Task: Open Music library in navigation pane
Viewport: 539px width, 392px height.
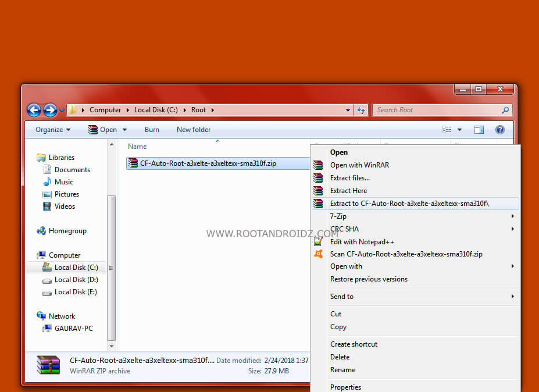Action: tap(58, 182)
